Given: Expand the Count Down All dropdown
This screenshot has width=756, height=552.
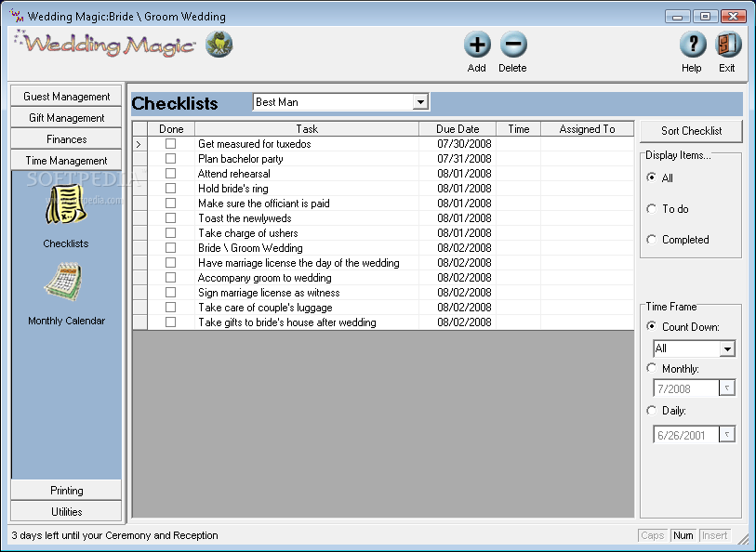Looking at the screenshot, I should pos(727,348).
